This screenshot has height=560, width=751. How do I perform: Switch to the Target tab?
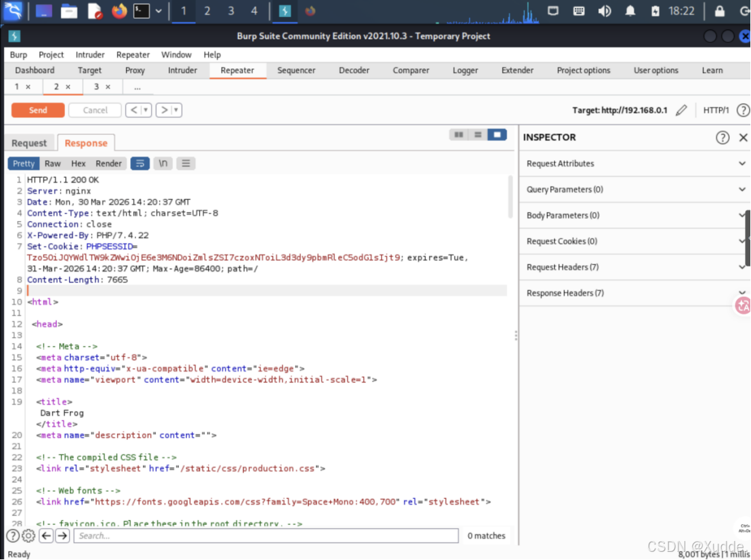[x=89, y=71]
